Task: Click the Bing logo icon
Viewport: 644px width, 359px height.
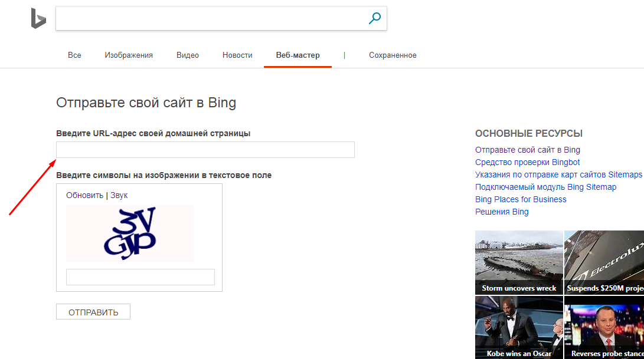Action: (x=38, y=19)
